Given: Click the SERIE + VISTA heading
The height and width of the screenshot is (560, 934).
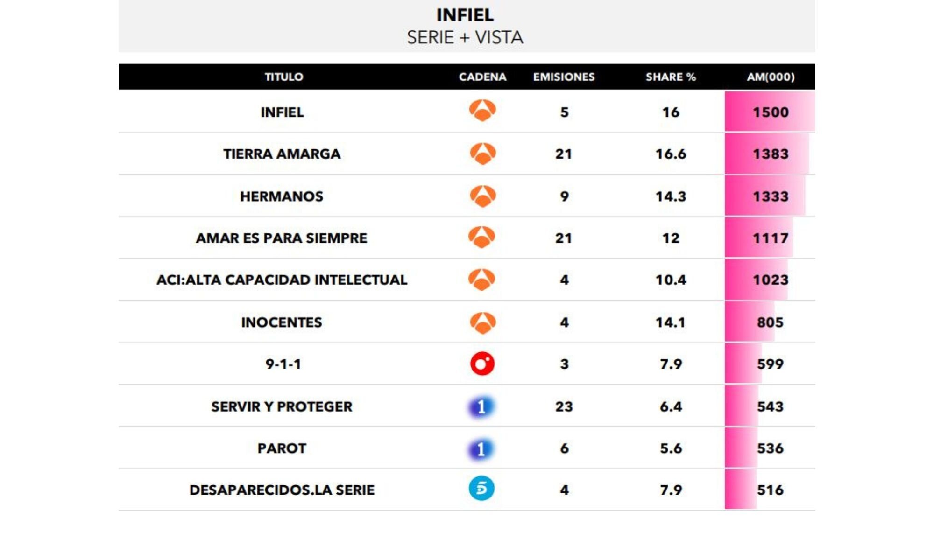Looking at the screenshot, I should (x=465, y=37).
